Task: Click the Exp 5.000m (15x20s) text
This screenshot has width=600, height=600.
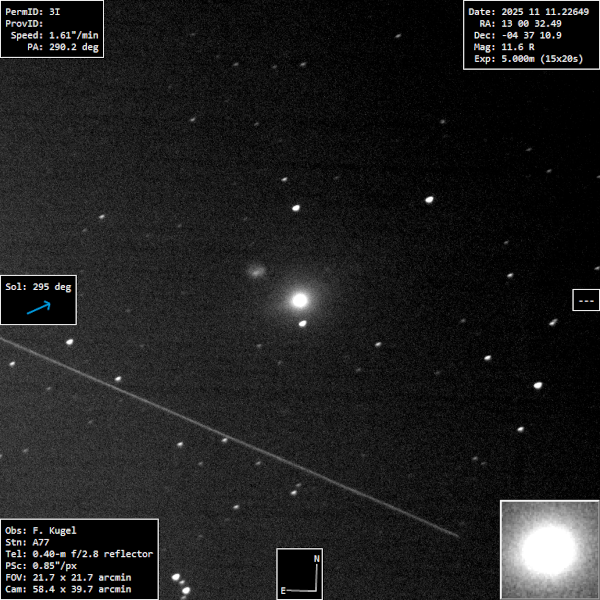Action: [x=526, y=59]
